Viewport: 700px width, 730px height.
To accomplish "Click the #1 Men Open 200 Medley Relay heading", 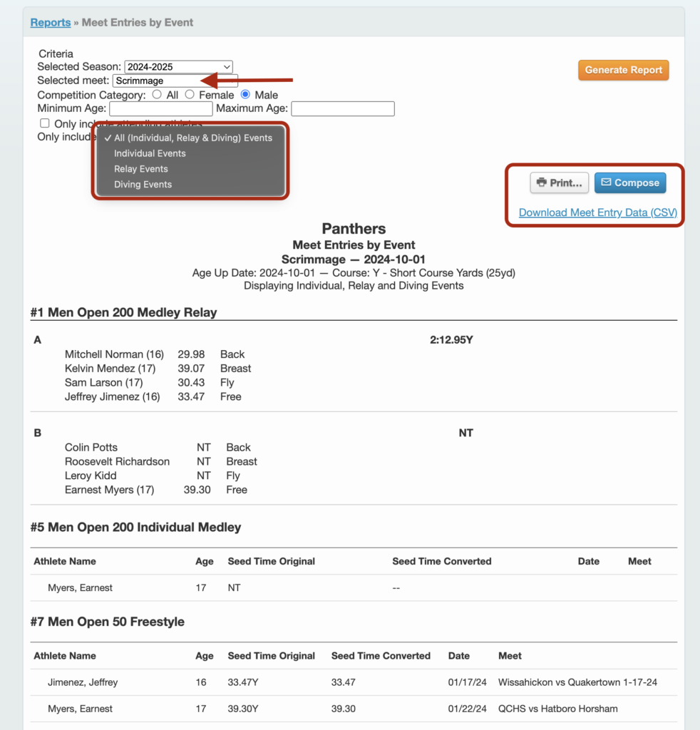I will (124, 312).
